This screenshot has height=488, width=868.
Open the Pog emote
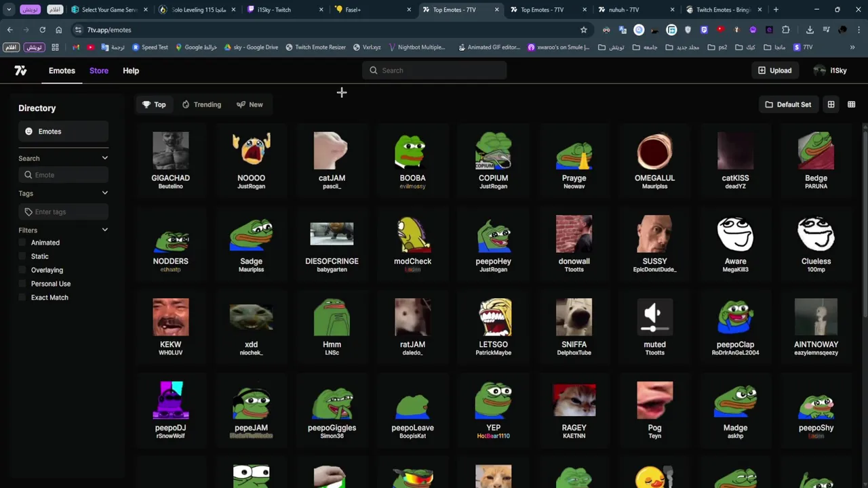pos(654,411)
